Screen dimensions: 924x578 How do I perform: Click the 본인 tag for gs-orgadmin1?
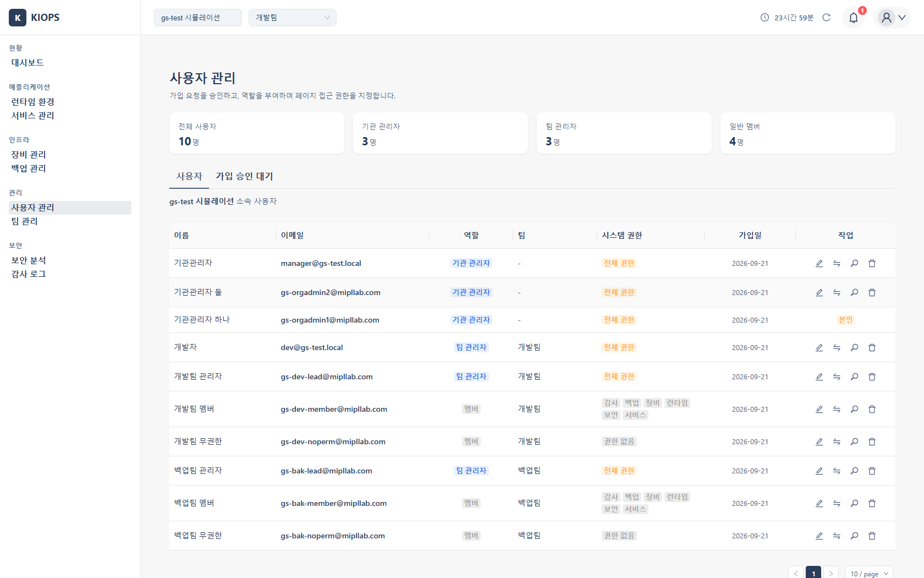click(845, 320)
